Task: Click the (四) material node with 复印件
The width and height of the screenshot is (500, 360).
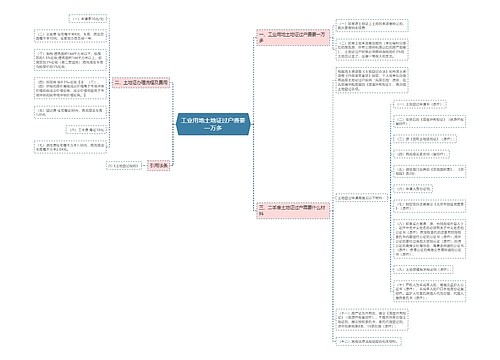Action: pos(421,154)
